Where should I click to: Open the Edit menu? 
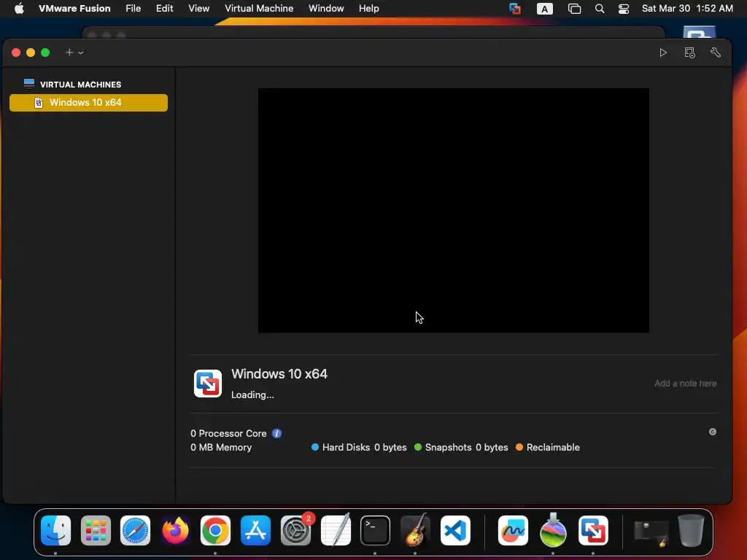point(164,9)
